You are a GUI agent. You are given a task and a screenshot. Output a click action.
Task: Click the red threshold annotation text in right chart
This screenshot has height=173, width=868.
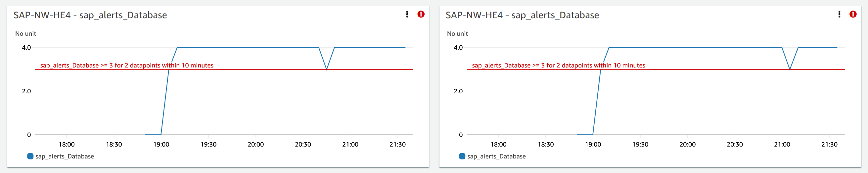[558, 65]
